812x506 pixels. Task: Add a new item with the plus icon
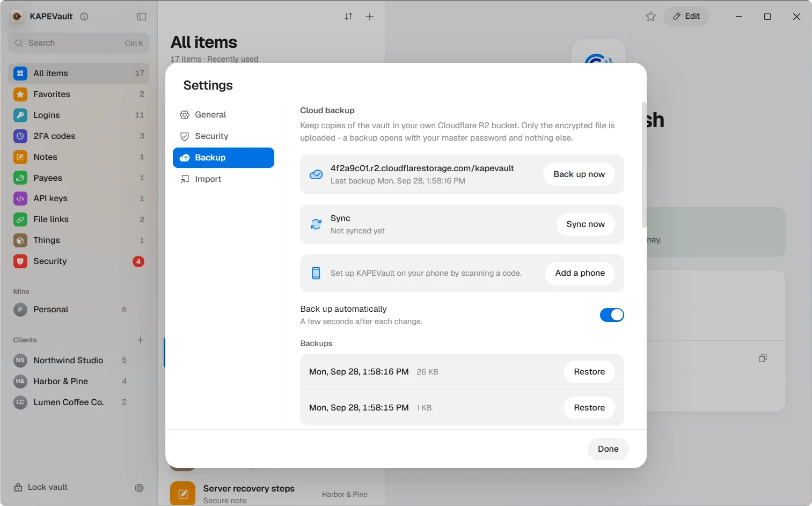pos(370,17)
